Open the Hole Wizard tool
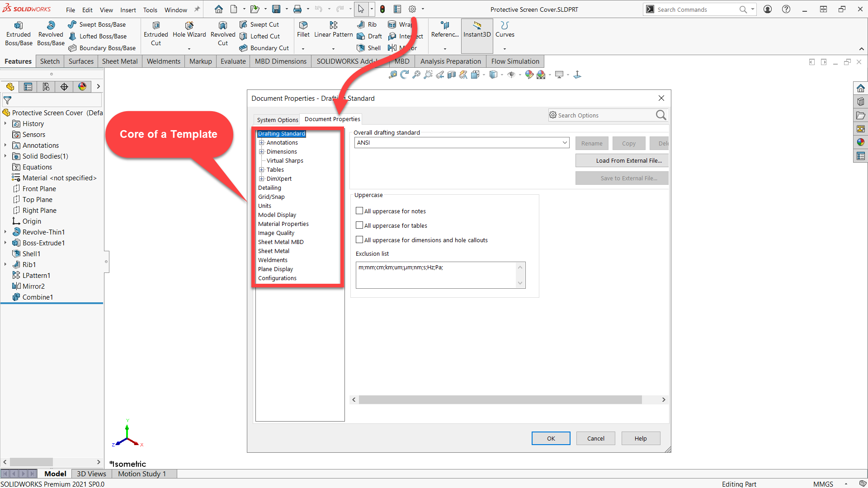 (189, 30)
